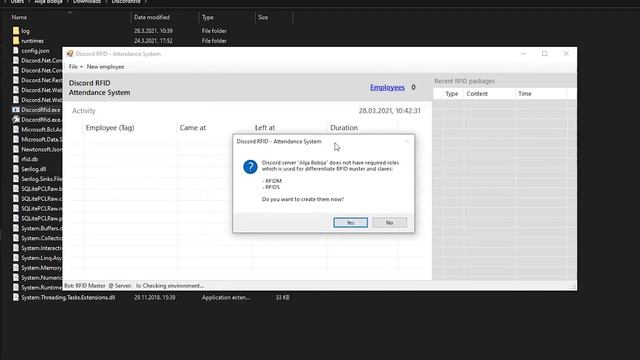Click the blue question mark dialog icon

click(x=250, y=167)
